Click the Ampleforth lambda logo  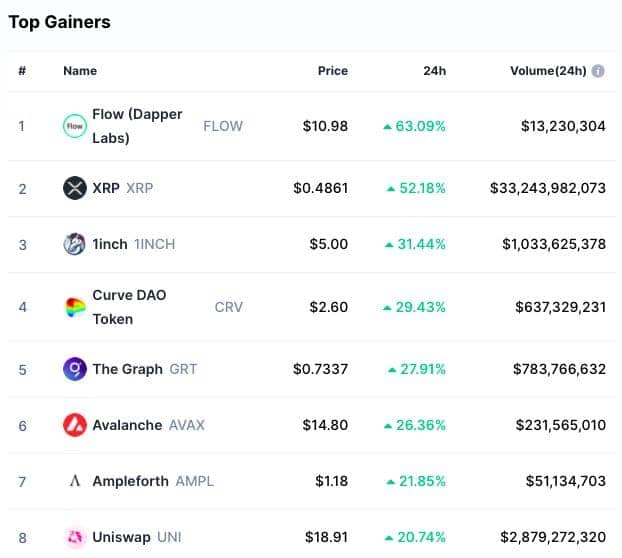tap(75, 481)
